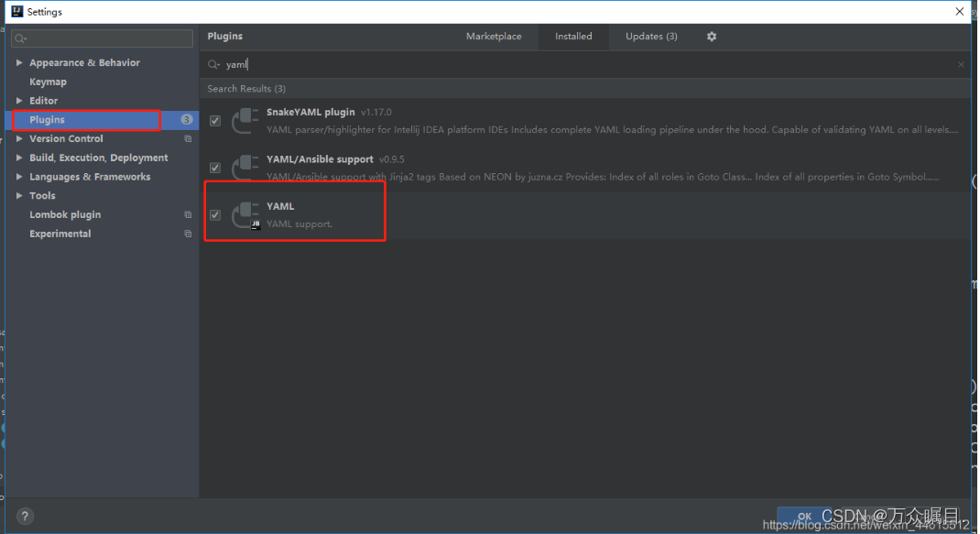Click the Plugins update count badge
This screenshot has width=980, height=534.
point(186,119)
